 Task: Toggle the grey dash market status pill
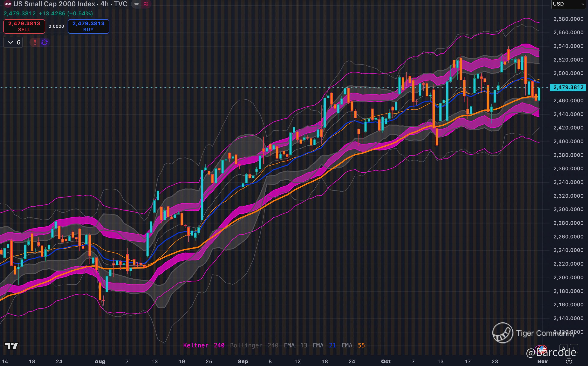[x=137, y=4]
